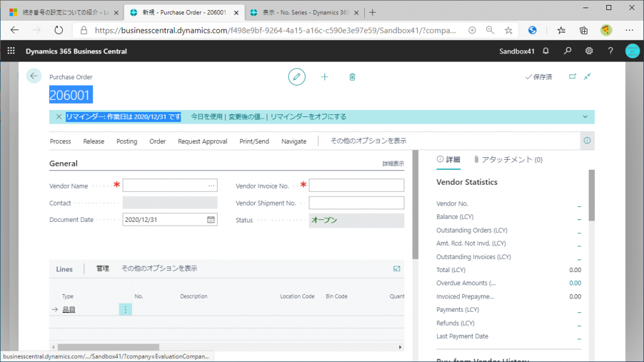Open browser favorites list icon
Viewport: 644px width, 362px height.
click(561, 30)
